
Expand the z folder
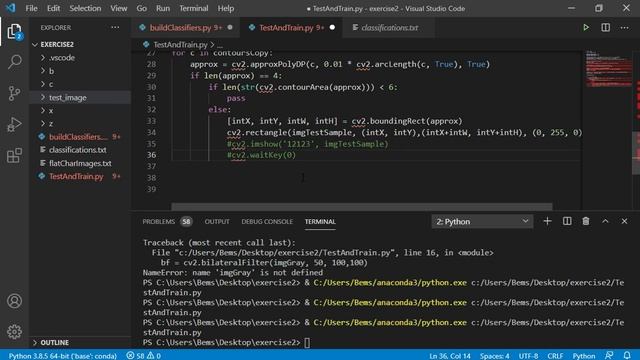[x=80, y=124]
